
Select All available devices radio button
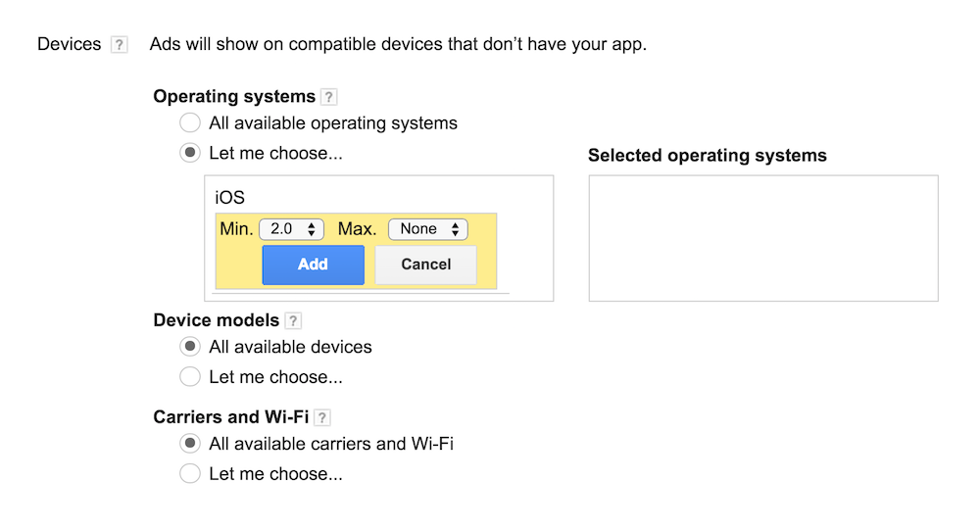click(190, 347)
